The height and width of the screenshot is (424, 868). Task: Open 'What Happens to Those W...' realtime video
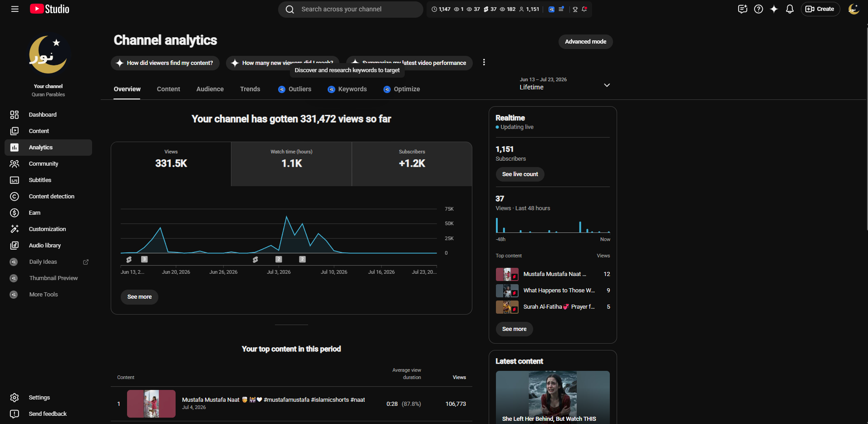[553, 291]
